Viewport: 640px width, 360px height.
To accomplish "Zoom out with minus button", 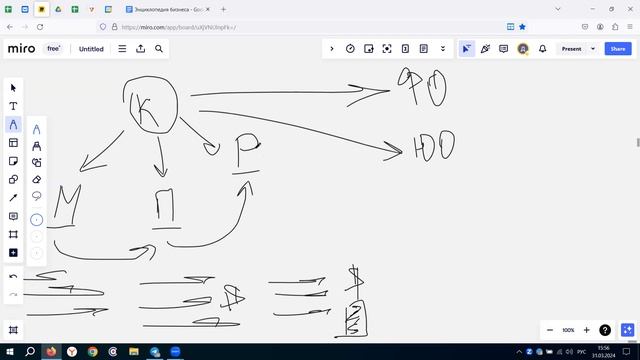I will pos(550,330).
